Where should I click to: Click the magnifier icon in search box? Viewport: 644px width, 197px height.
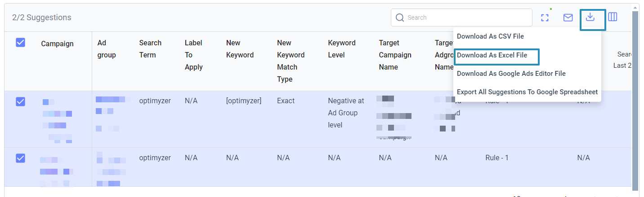pos(400,18)
